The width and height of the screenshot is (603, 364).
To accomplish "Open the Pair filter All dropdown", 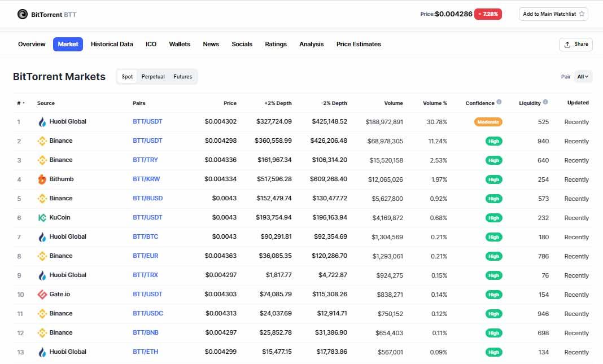I will 583,77.
